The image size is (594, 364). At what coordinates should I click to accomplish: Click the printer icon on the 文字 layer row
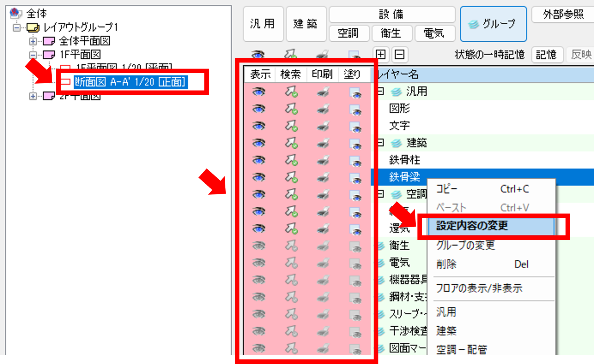(323, 126)
